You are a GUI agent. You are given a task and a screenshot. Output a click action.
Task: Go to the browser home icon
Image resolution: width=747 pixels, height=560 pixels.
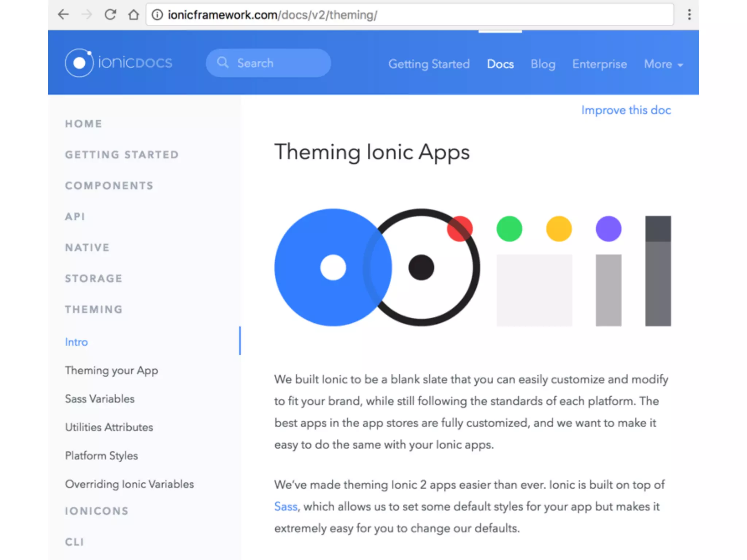(133, 15)
